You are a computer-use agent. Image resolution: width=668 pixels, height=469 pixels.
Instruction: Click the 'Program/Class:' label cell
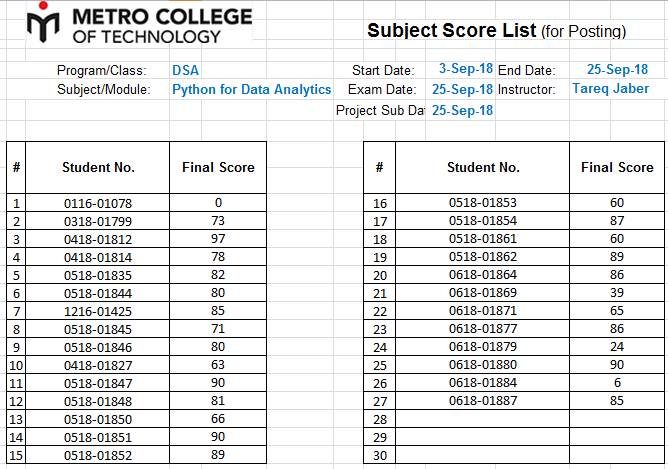click(101, 70)
